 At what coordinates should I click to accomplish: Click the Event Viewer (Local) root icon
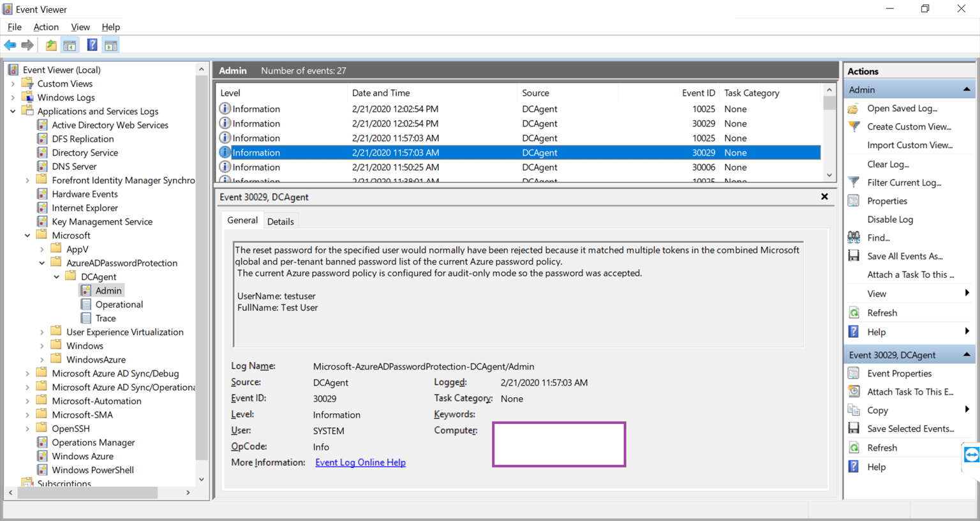tap(13, 70)
